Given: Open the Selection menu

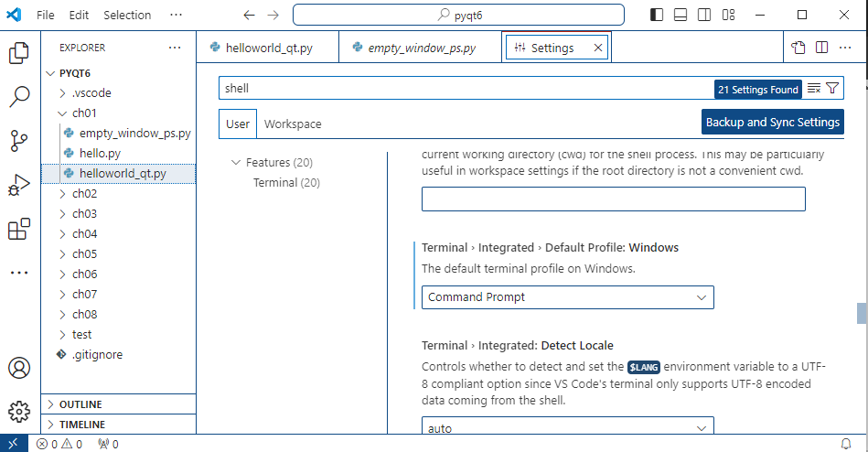Looking at the screenshot, I should click(127, 15).
